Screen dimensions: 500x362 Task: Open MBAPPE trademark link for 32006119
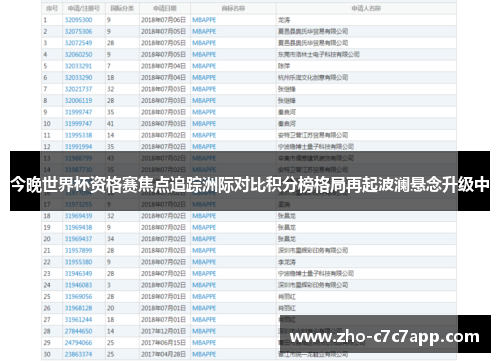click(204, 101)
